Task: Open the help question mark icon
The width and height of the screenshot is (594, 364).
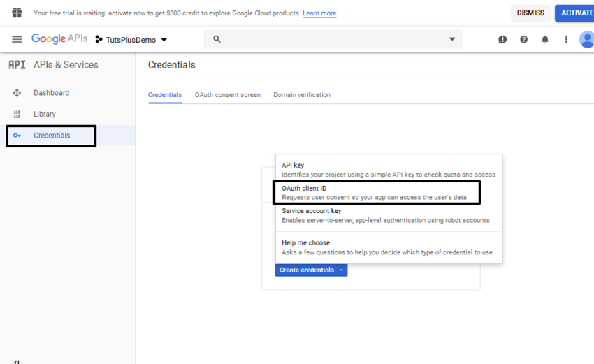Action: click(523, 40)
